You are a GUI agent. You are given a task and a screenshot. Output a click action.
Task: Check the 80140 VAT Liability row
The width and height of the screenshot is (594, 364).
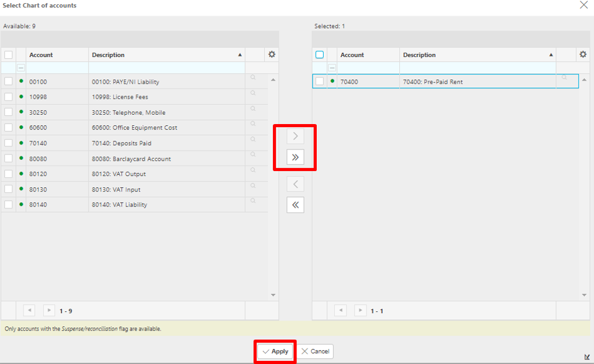pos(8,205)
